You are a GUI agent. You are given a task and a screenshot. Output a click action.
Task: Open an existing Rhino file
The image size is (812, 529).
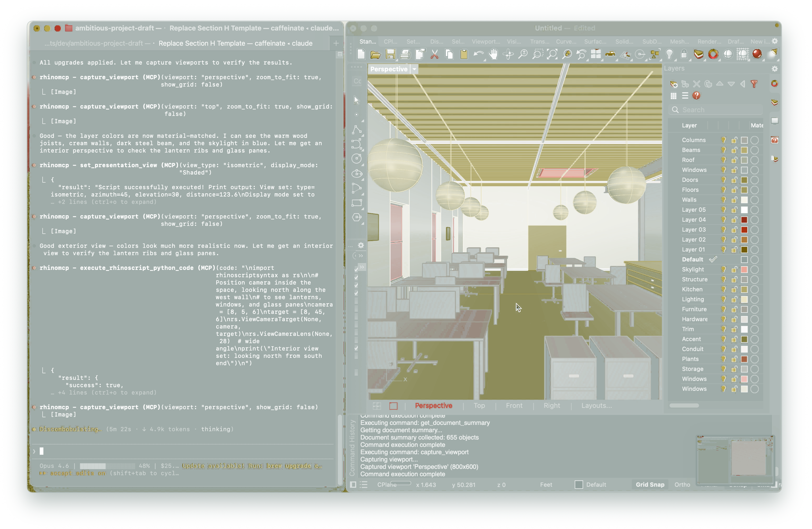[x=376, y=54]
